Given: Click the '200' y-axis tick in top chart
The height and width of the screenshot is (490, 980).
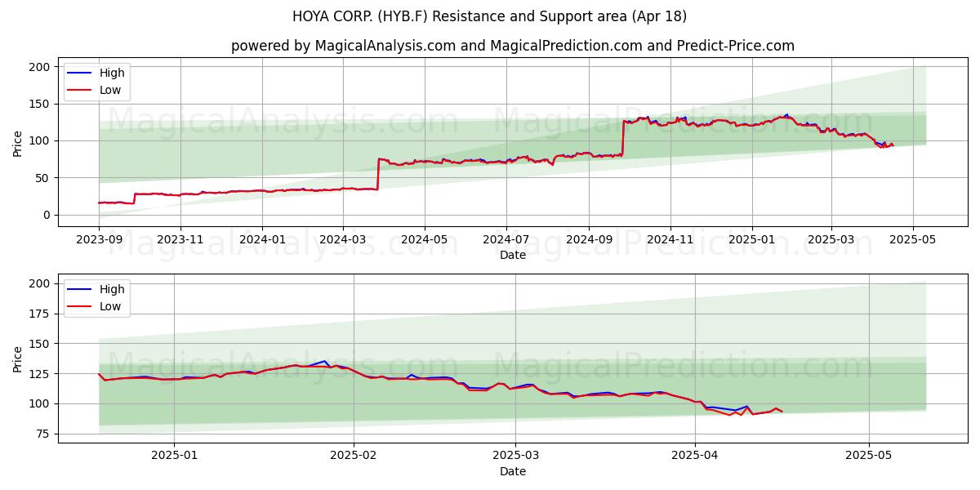Looking at the screenshot, I should (x=39, y=67).
